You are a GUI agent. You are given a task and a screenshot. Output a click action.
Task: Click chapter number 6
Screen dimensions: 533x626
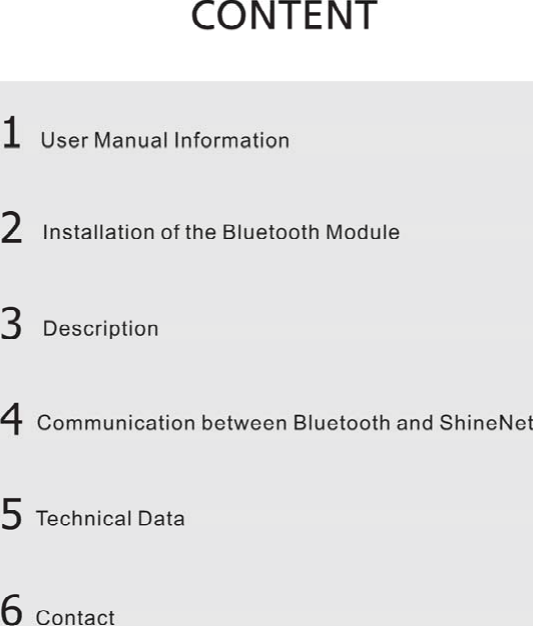12,610
